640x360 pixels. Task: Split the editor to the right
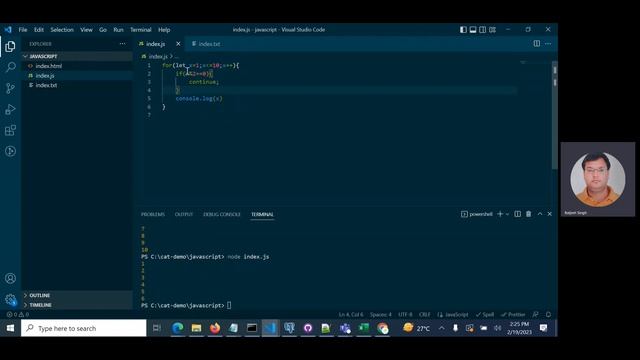(537, 44)
